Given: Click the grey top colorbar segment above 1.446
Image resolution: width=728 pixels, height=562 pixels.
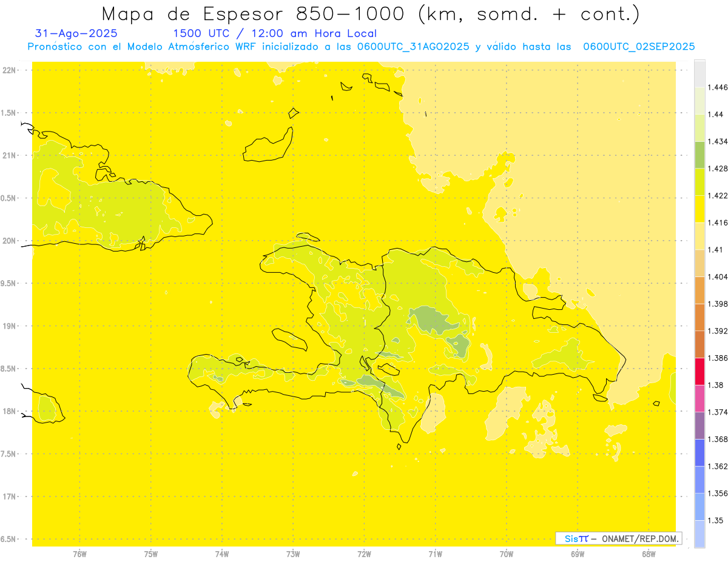Looking at the screenshot, I should (699, 74).
